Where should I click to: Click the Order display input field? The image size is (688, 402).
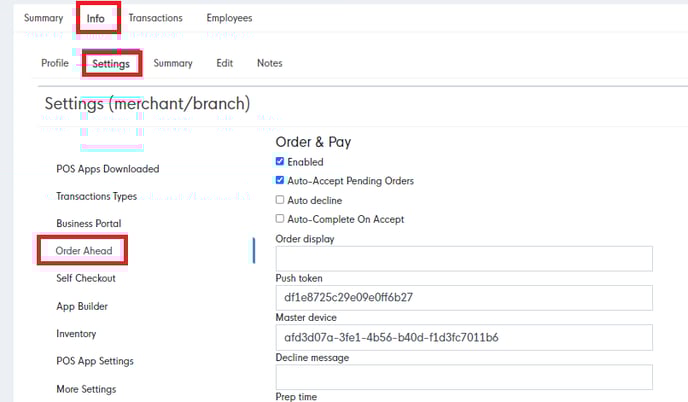click(463, 259)
